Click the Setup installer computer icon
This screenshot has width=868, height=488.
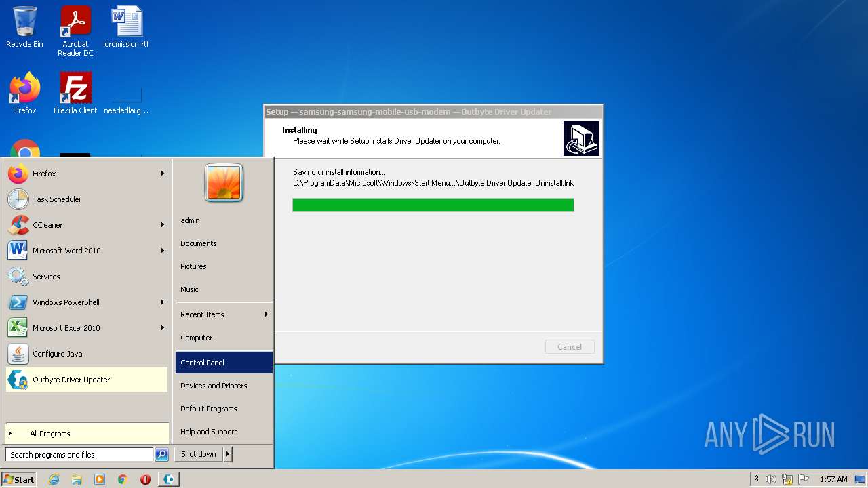(581, 138)
